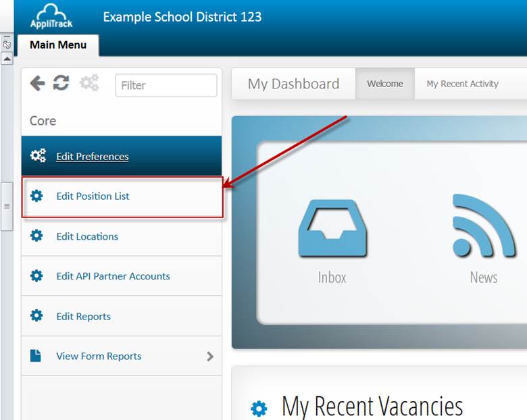Image resolution: width=527 pixels, height=420 pixels.
Task: Click gear icon beside Edit Locations
Action: pyautogui.click(x=36, y=236)
